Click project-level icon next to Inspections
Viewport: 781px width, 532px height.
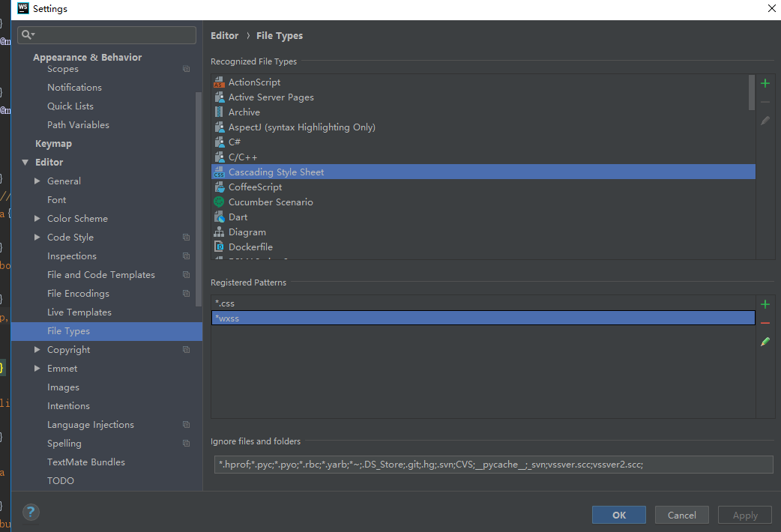[x=187, y=256]
